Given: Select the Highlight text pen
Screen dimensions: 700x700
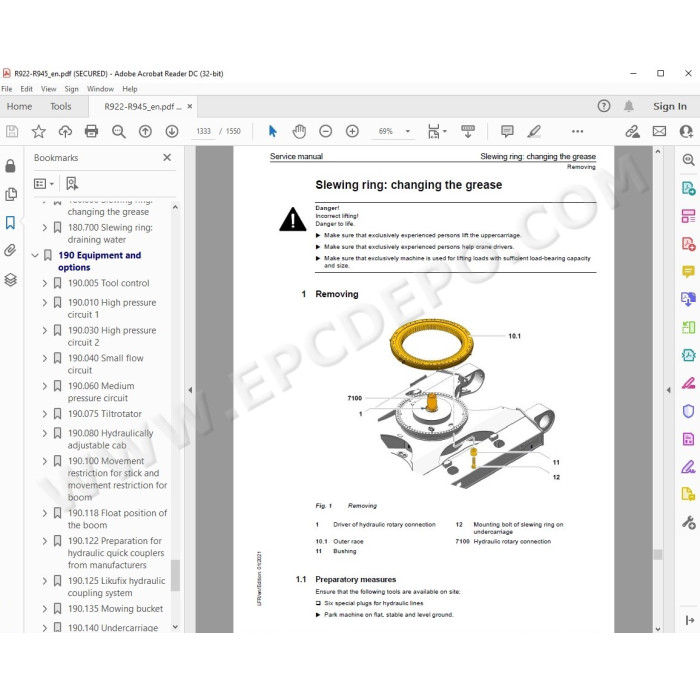Looking at the screenshot, I should click(534, 131).
